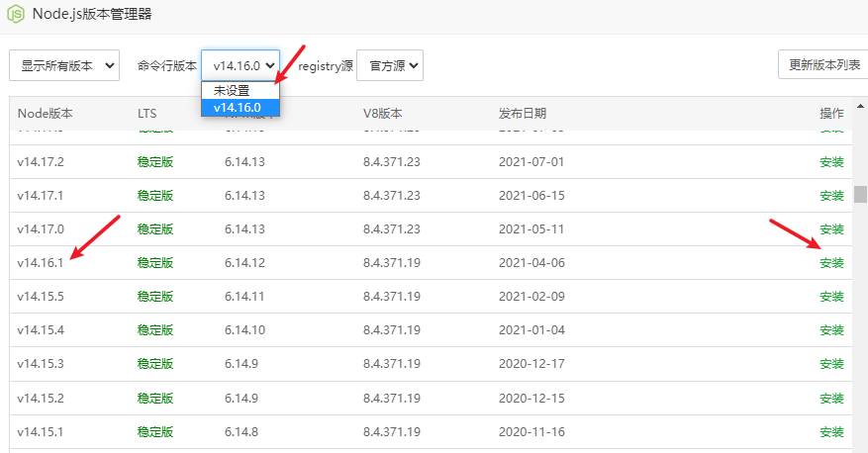Open the 命令行版本 v14.16.0 dropdown
The image size is (868, 453).
(241, 65)
